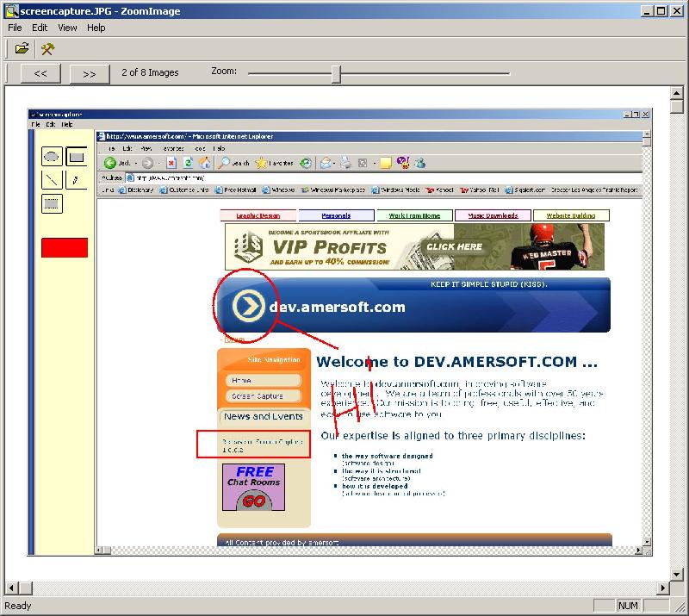Viewport: 689px width, 616px height.
Task: Open the Help menu
Action: point(96,28)
